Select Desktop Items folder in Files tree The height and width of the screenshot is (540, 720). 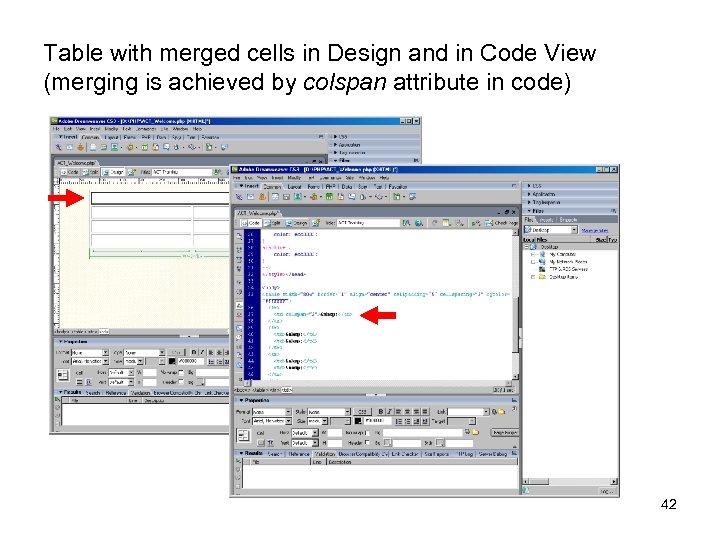[x=563, y=277]
